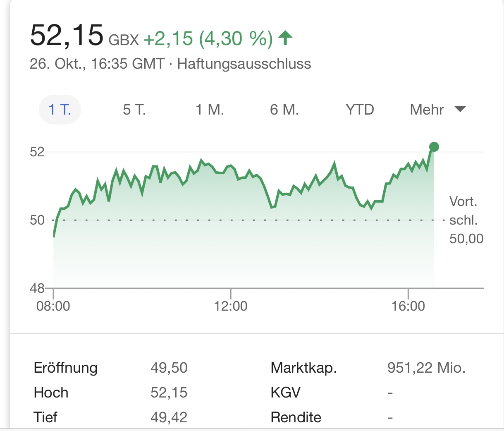This screenshot has width=504, height=431.
Task: Click the 52,15 current price
Action: (67, 35)
